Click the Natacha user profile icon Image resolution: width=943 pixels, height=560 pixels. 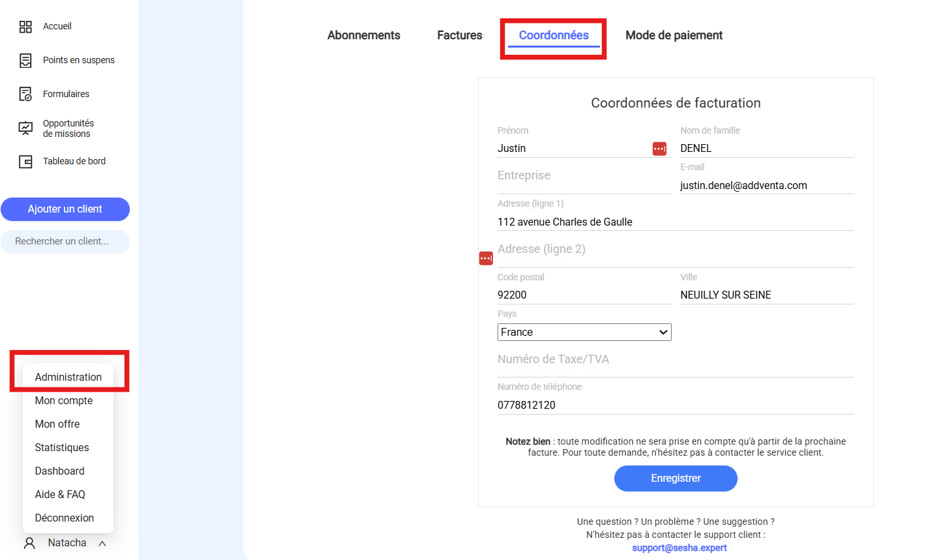coord(29,543)
